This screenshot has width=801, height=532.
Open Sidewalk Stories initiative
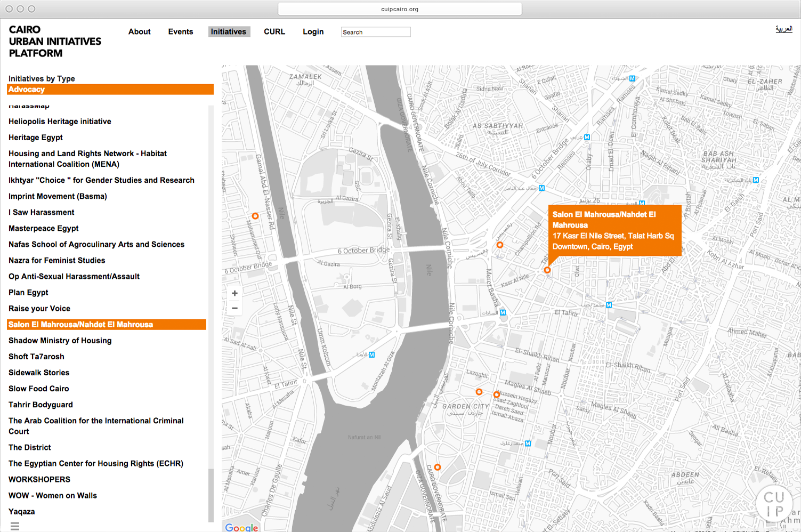[x=39, y=373]
